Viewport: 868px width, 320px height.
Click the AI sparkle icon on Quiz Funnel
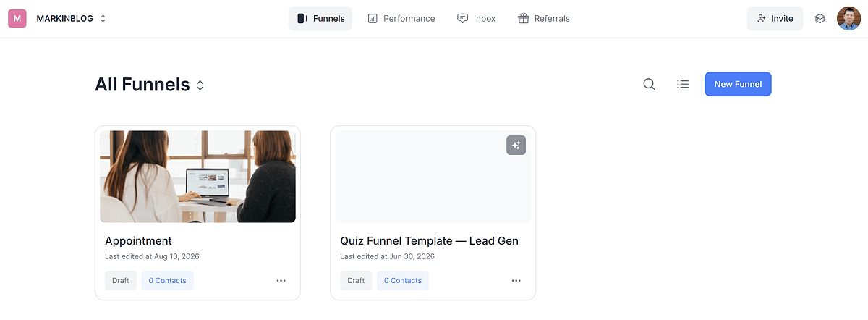(x=516, y=146)
